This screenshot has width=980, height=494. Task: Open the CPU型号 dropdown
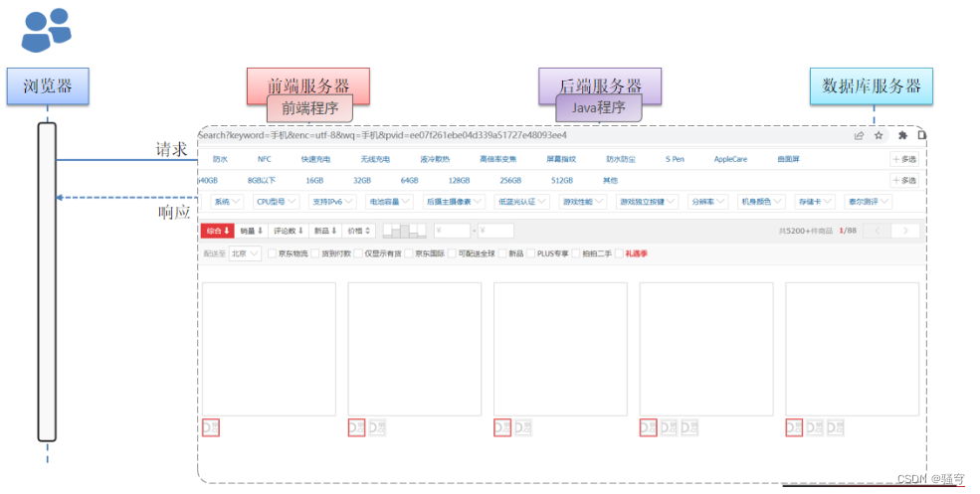click(x=277, y=202)
